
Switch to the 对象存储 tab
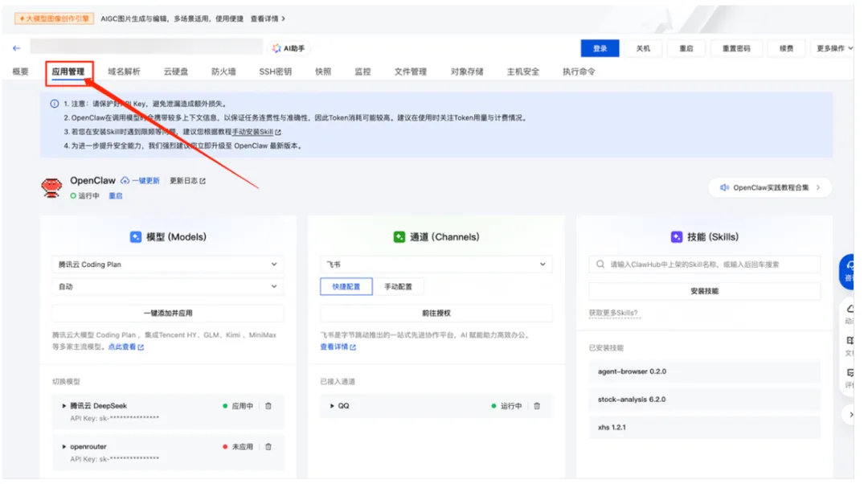467,72
